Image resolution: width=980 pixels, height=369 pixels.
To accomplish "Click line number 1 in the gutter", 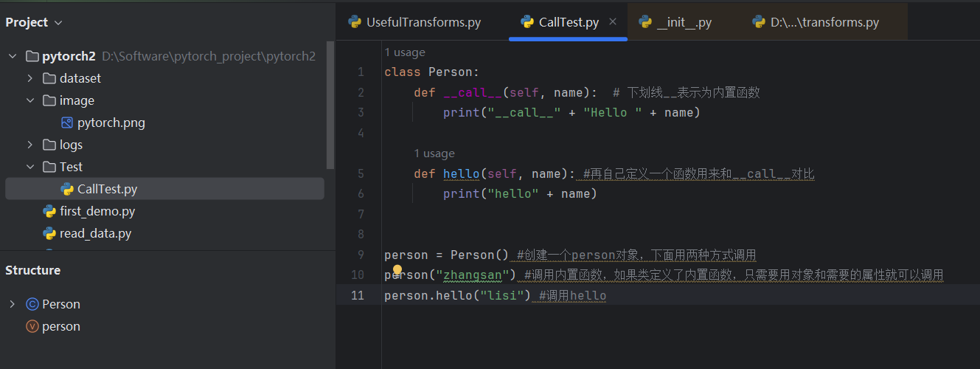I will point(361,72).
